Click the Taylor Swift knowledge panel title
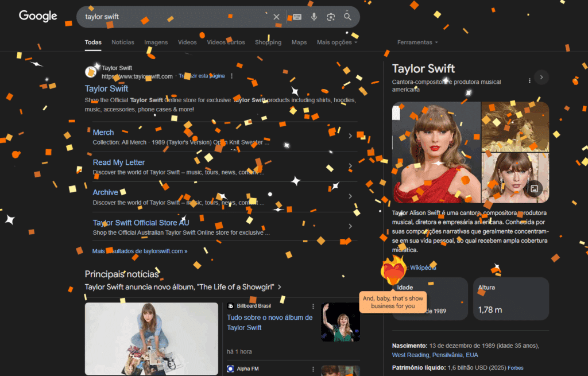Image resolution: width=588 pixels, height=376 pixels. (423, 69)
